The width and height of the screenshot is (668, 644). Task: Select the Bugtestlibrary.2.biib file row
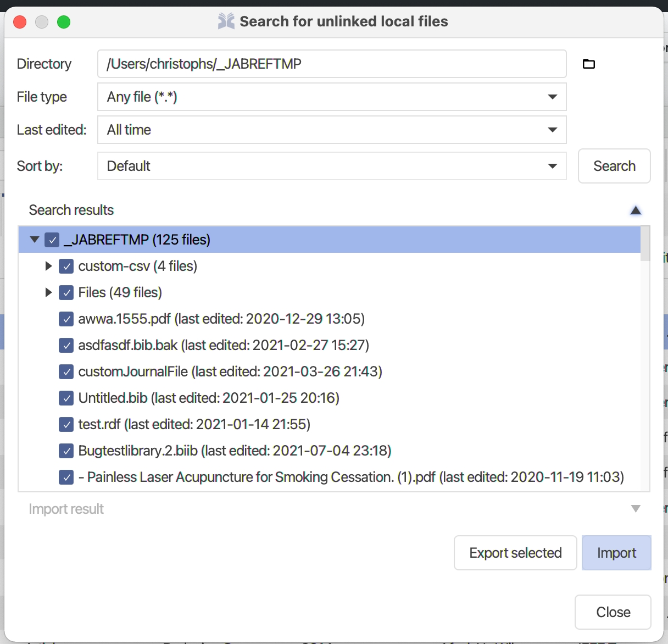click(x=235, y=451)
